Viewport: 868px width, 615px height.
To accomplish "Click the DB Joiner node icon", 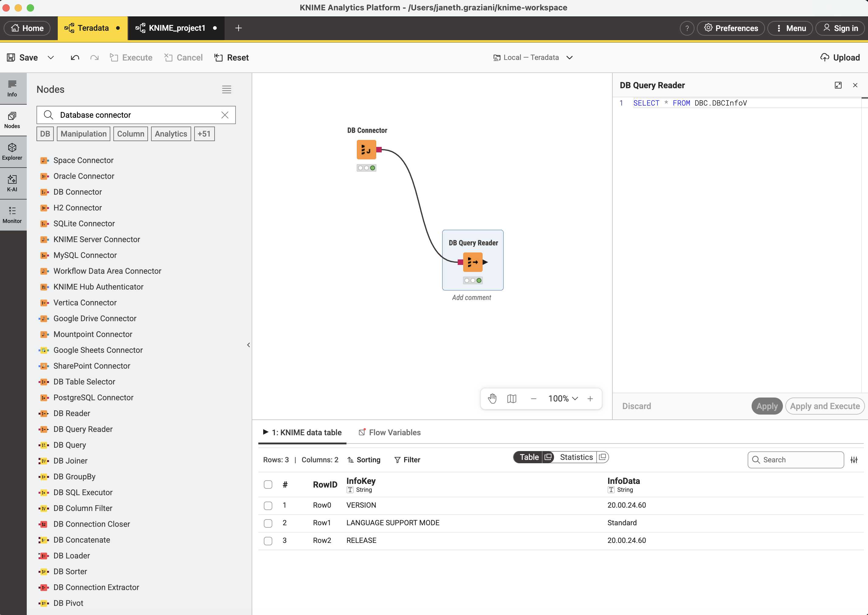I will coord(44,461).
